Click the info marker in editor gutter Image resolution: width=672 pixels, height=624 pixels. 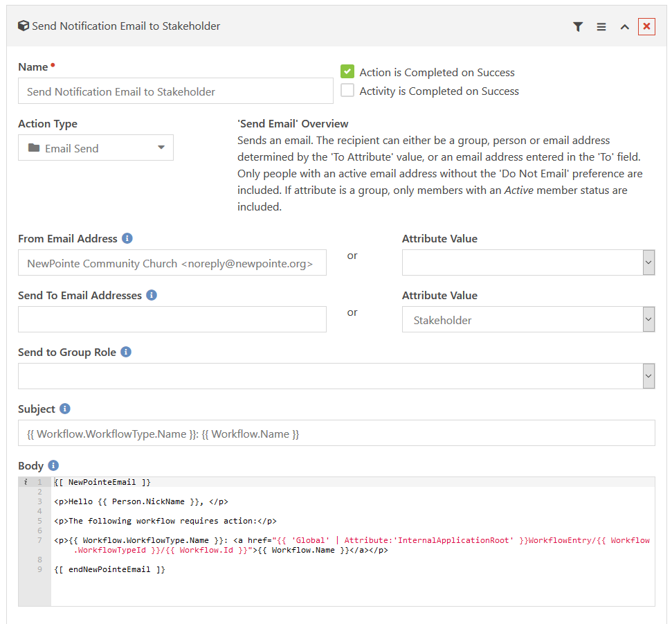tap(26, 482)
